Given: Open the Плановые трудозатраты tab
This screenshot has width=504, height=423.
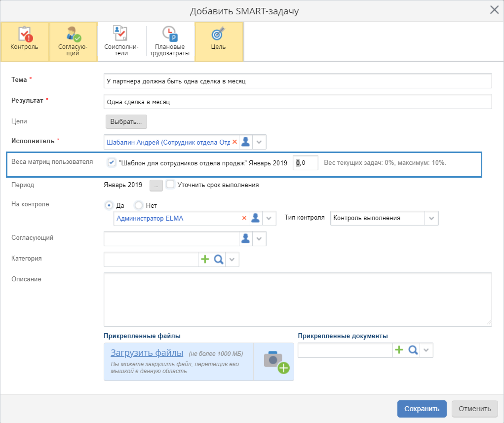Looking at the screenshot, I should click(x=170, y=41).
